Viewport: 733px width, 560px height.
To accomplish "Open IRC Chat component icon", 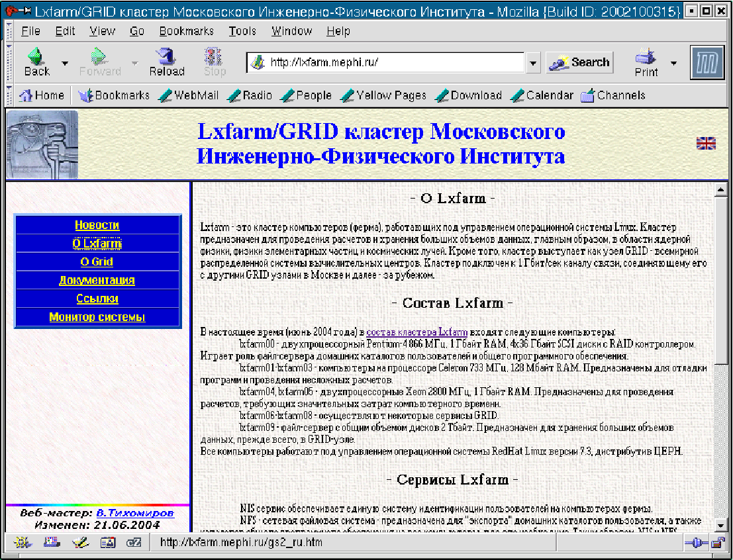I will point(134,542).
